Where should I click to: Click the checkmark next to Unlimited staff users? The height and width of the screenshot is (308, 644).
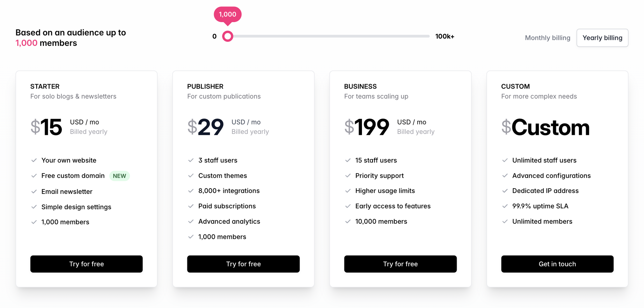(505, 160)
